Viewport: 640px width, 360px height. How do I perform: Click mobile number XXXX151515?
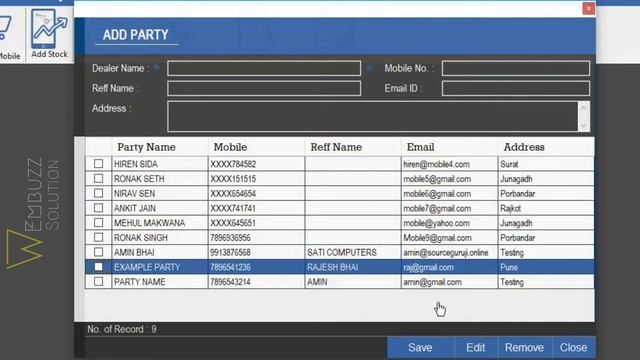[x=233, y=179]
